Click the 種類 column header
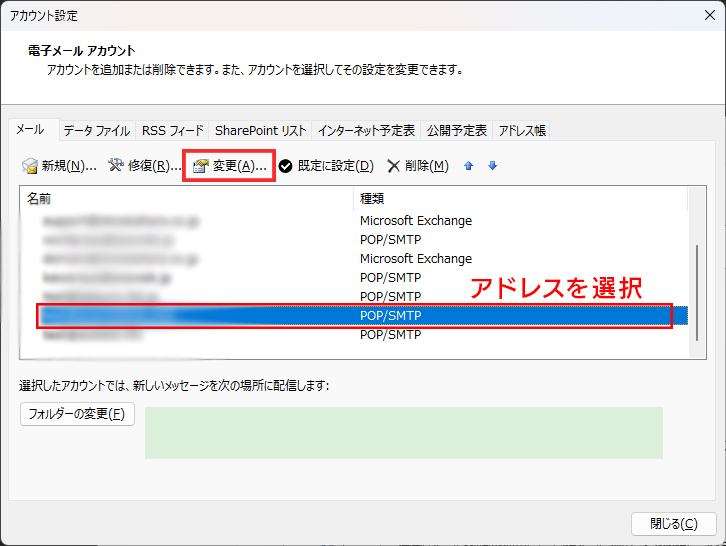 tap(520, 199)
